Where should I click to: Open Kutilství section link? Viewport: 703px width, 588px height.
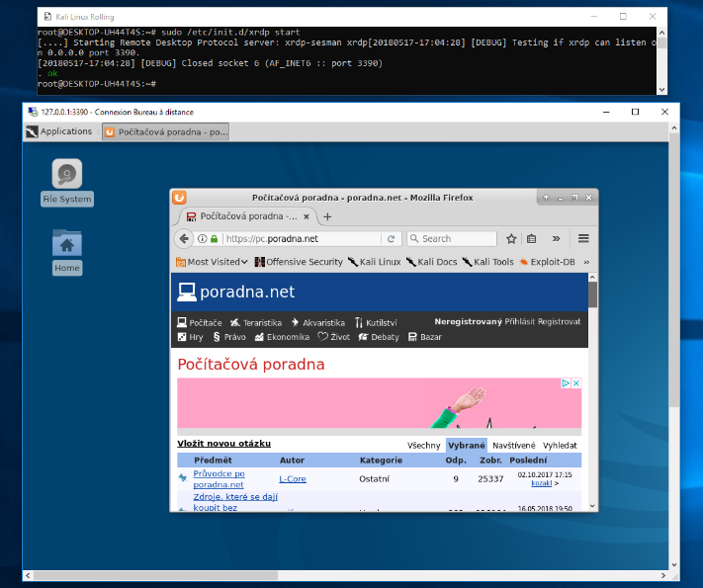click(376, 323)
